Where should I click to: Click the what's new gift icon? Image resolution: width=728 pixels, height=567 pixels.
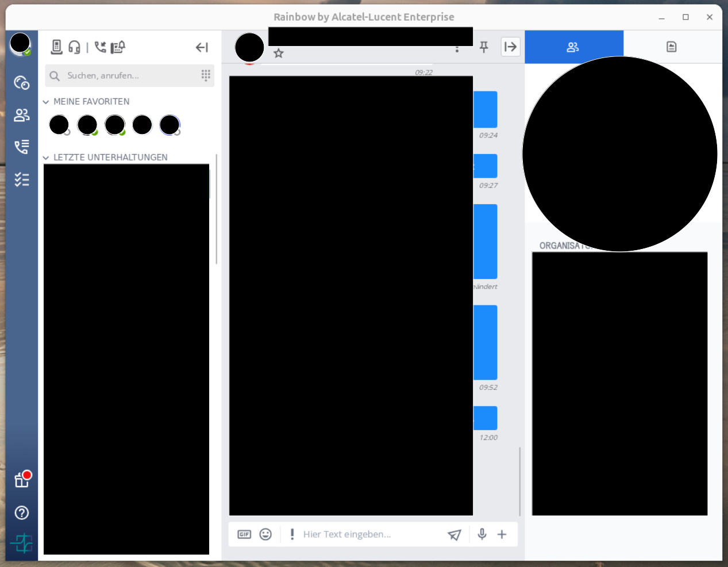tap(21, 479)
